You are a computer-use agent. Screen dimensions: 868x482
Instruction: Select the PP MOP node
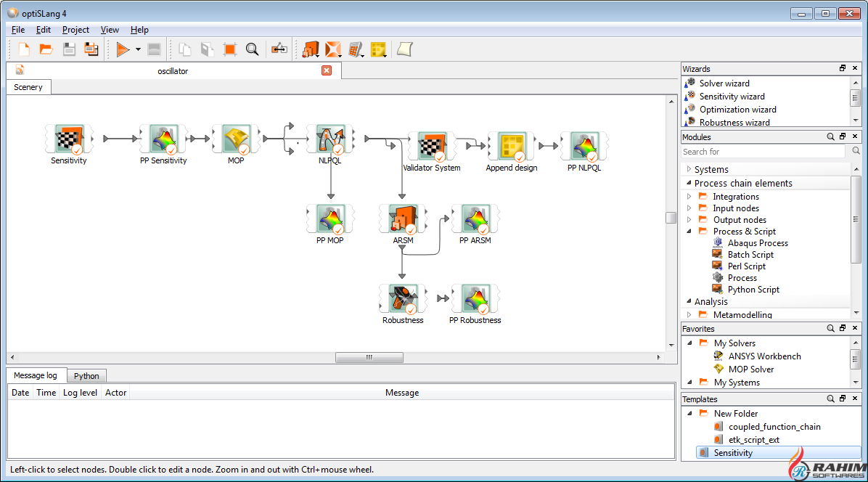pyautogui.click(x=330, y=218)
